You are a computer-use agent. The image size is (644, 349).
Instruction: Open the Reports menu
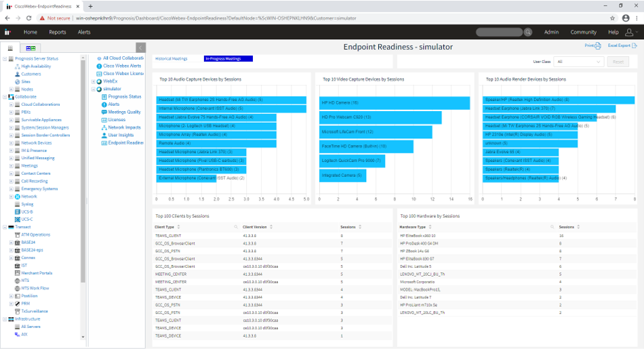click(58, 32)
